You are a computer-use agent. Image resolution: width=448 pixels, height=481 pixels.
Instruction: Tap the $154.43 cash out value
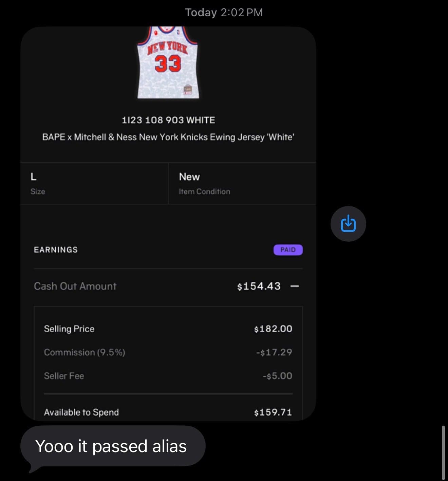tap(259, 286)
